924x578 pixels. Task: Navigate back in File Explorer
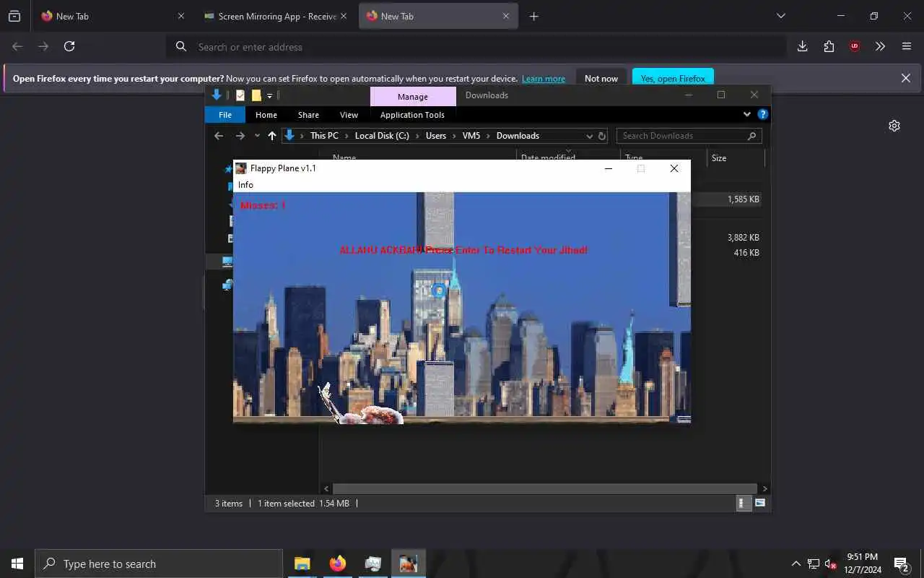[219, 136]
